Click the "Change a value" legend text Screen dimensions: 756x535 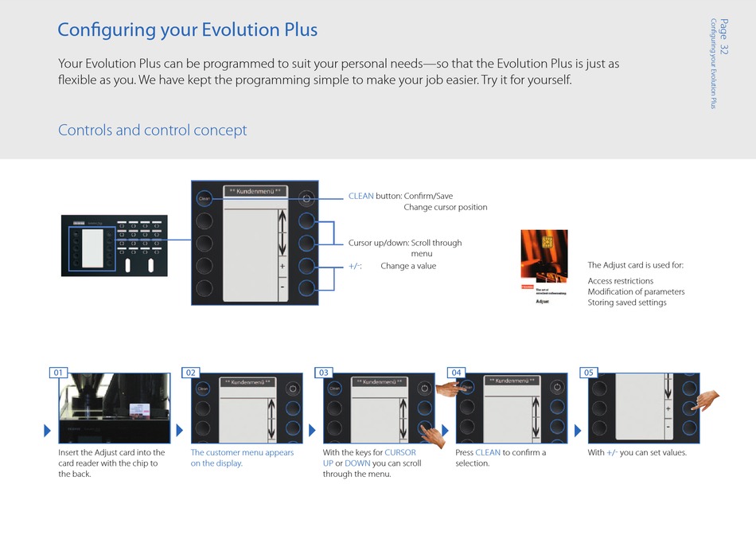pos(408,266)
